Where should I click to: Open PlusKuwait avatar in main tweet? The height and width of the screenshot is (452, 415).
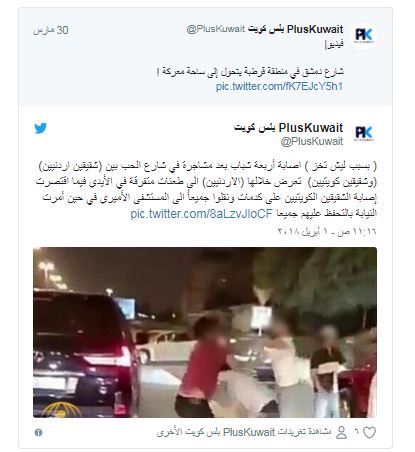point(364,133)
